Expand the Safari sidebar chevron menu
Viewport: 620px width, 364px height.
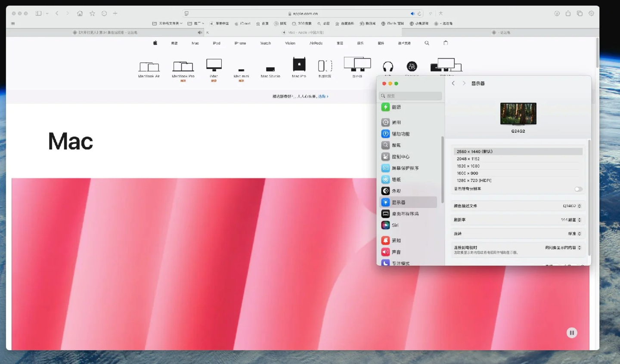click(x=47, y=13)
